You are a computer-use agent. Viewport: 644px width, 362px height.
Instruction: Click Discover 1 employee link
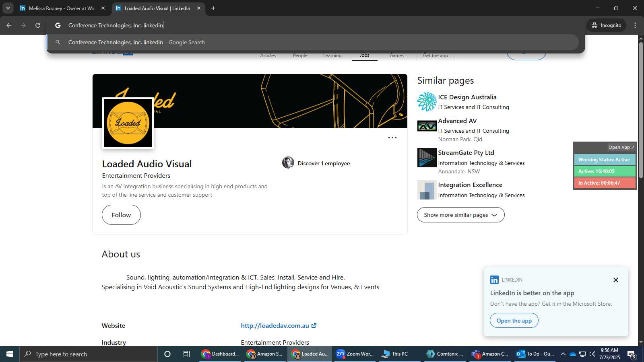tap(324, 163)
